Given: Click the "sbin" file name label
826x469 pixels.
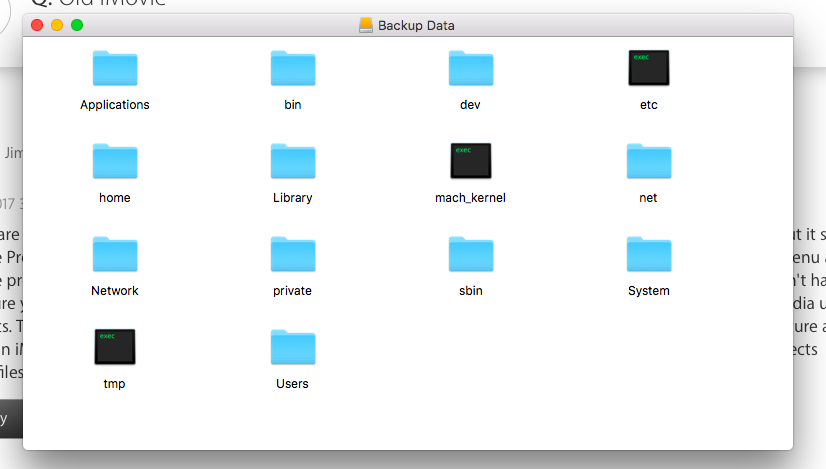Looking at the screenshot, I should [x=470, y=291].
